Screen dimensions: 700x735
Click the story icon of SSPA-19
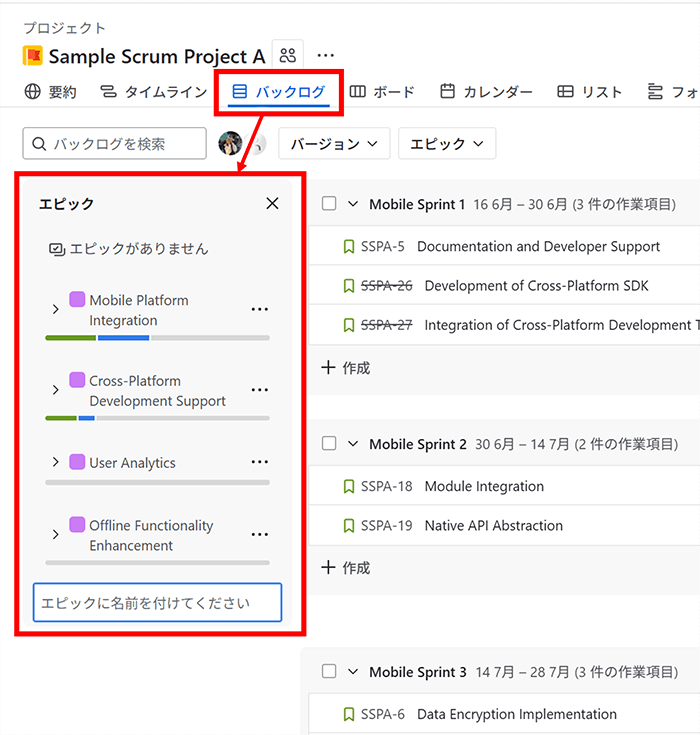point(348,526)
